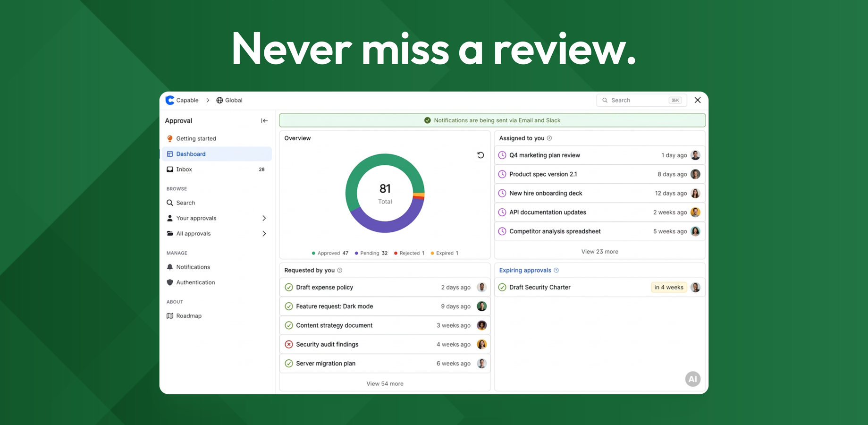Image resolution: width=868 pixels, height=425 pixels.
Task: Open Notifications settings
Action: click(x=217, y=267)
